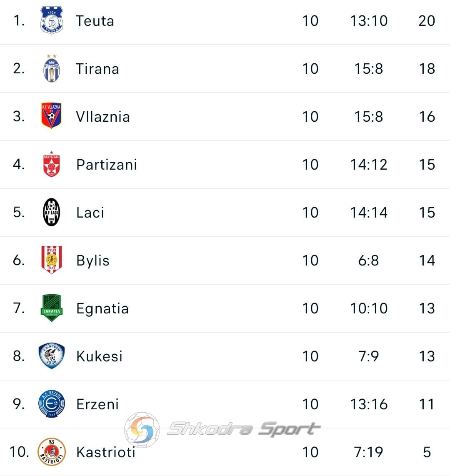Screen dimensions: 450x476
Task: Click the Teuta club crest
Action: pyautogui.click(x=52, y=20)
